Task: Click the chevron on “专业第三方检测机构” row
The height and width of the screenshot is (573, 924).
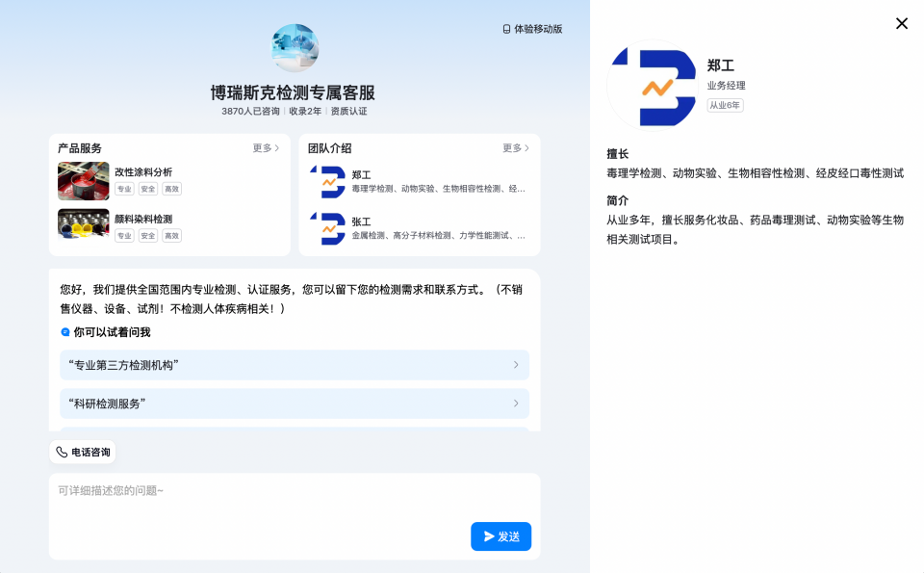Action: [516, 365]
